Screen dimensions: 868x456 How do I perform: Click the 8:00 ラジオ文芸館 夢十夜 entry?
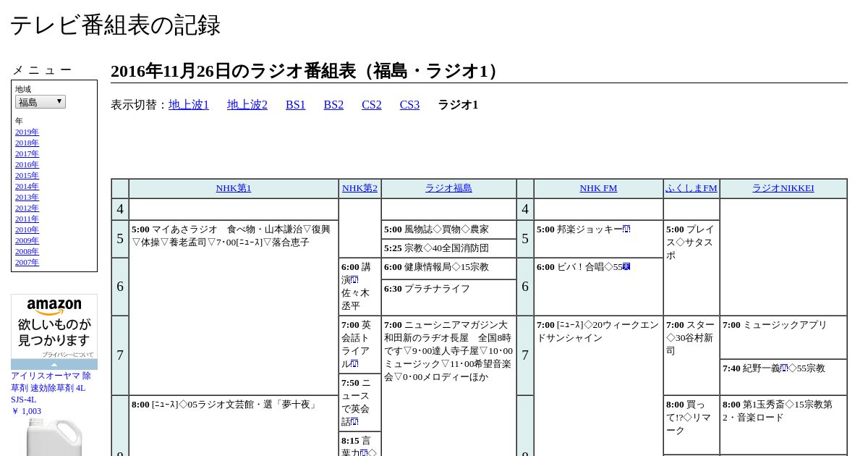click(233, 426)
